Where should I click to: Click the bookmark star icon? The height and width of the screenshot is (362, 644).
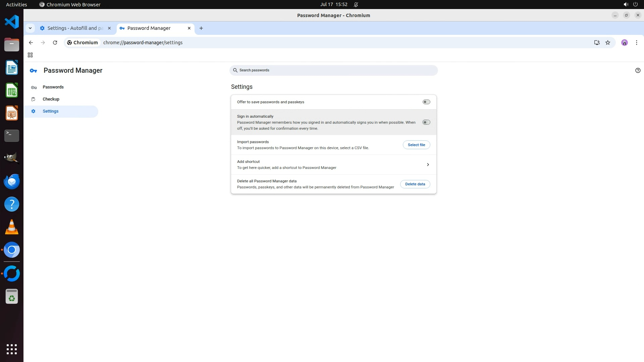[608, 43]
